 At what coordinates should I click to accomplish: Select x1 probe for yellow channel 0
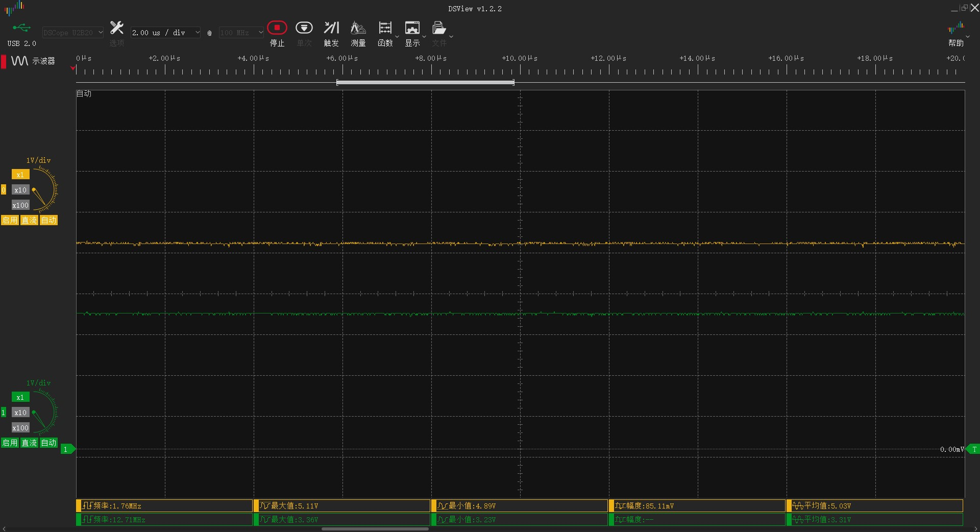pos(20,175)
